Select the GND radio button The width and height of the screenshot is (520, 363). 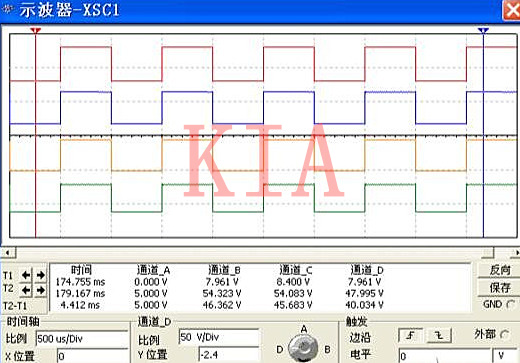coord(511,304)
